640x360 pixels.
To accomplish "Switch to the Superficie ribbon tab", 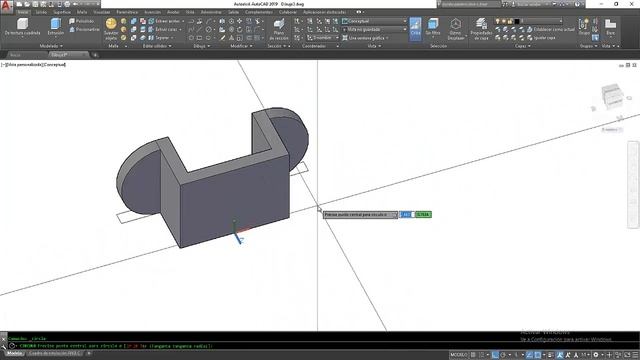I will coord(62,12).
